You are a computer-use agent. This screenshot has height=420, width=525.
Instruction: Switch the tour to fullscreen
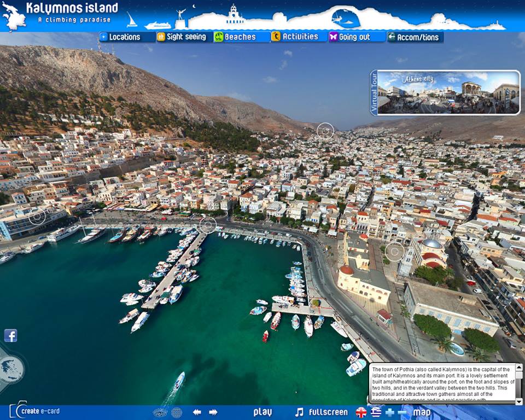(328, 412)
